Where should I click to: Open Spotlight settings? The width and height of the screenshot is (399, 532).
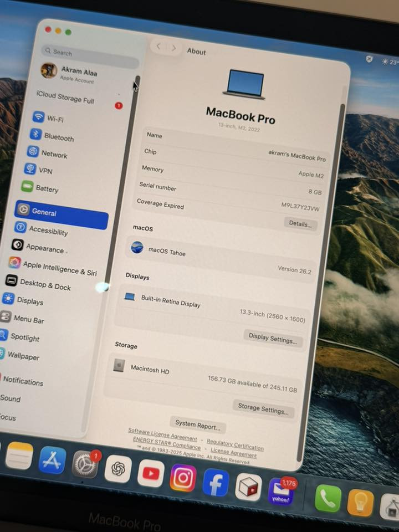[20, 336]
